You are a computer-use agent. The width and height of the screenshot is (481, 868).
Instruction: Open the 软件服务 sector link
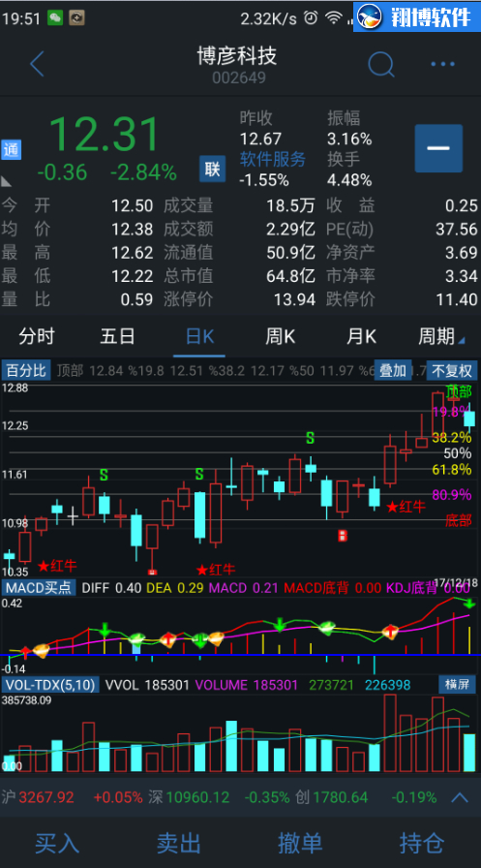click(273, 160)
